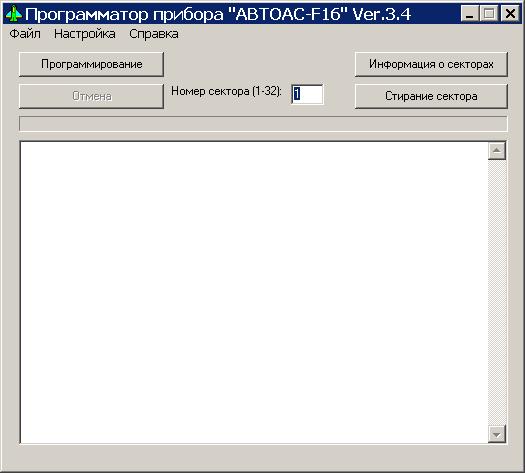
Task: Click inside the log text area
Action: pos(254,293)
